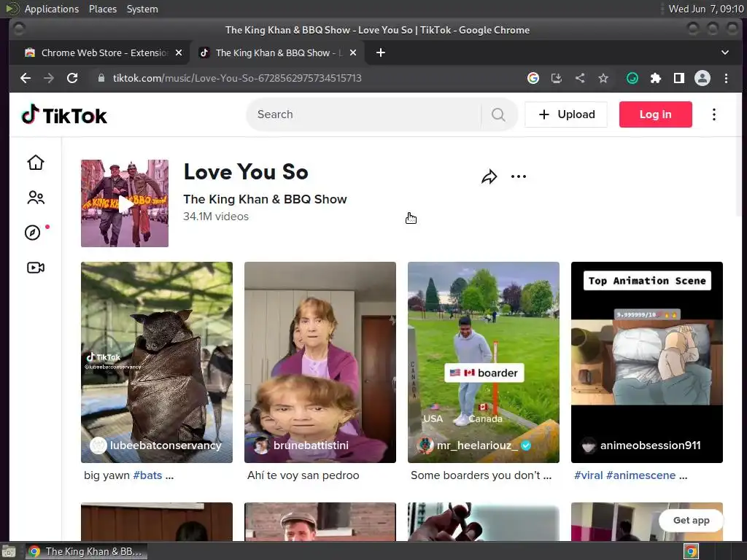Click the show desktop icon in taskbar
The height and width of the screenshot is (560, 747).
point(9,551)
